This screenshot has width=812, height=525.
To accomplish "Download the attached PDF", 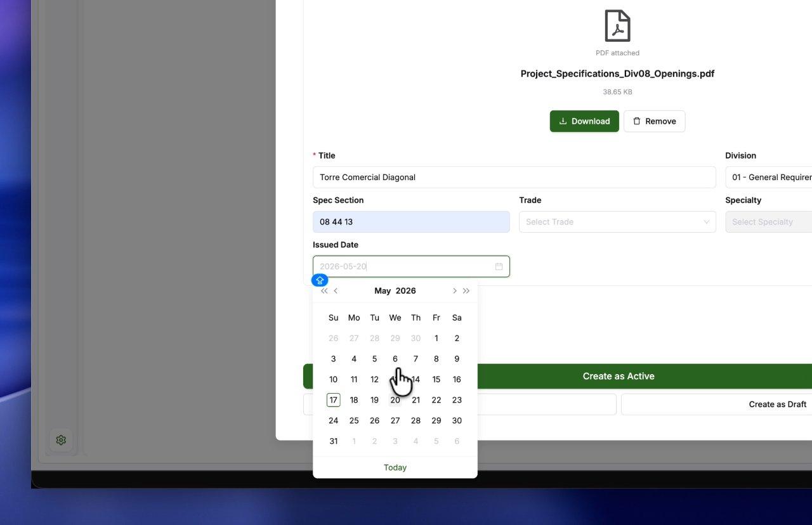I will point(584,121).
